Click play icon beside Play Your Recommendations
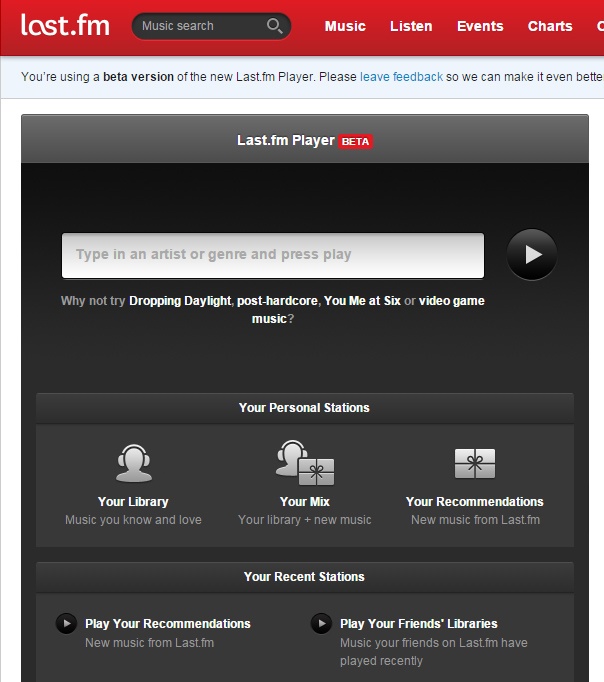The width and height of the screenshot is (604, 682). tap(67, 623)
